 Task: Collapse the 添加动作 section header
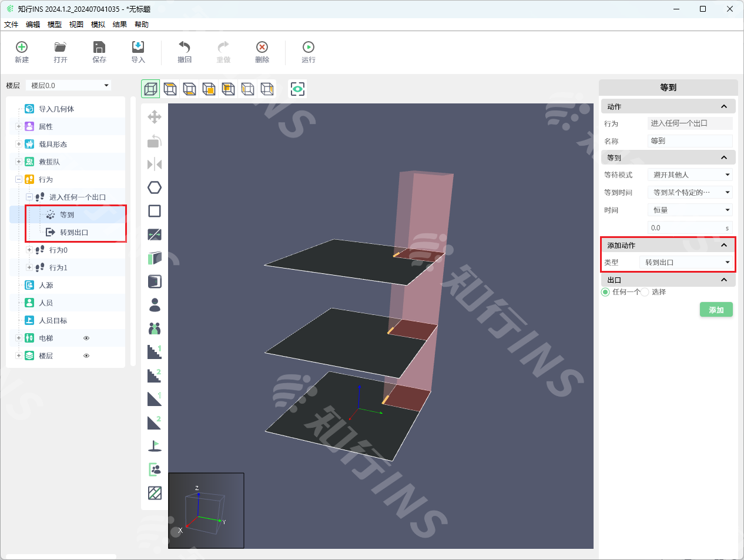669,245
